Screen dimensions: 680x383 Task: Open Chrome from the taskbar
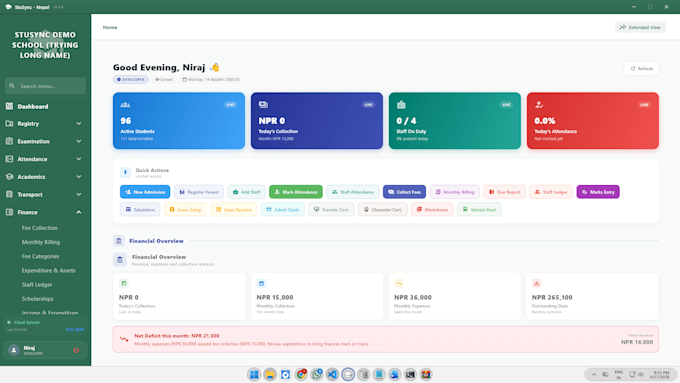(301, 374)
